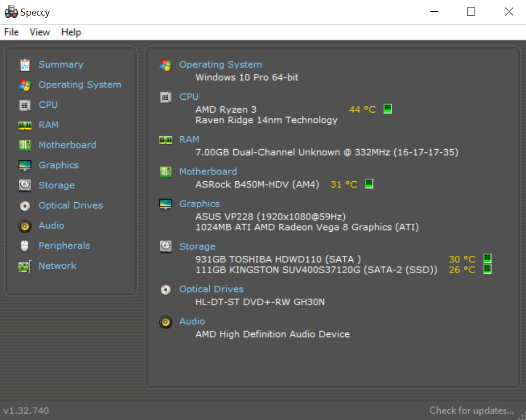Click the 26 °C KINGSTON temperature
The height and width of the screenshot is (420, 526).
coord(462,270)
